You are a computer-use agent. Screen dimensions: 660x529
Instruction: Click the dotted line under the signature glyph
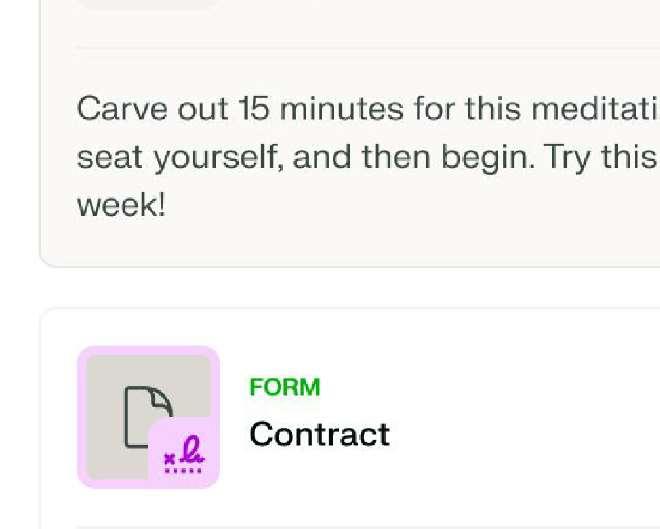[184, 469]
